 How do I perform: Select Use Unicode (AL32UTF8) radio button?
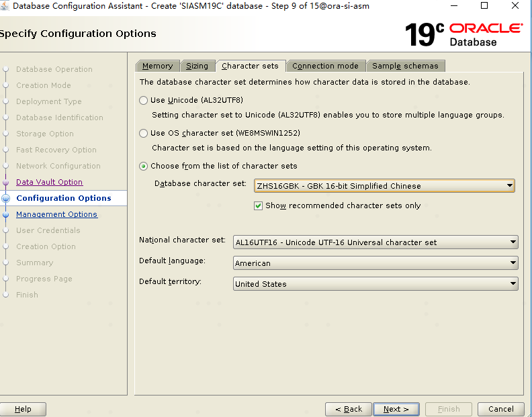point(144,100)
